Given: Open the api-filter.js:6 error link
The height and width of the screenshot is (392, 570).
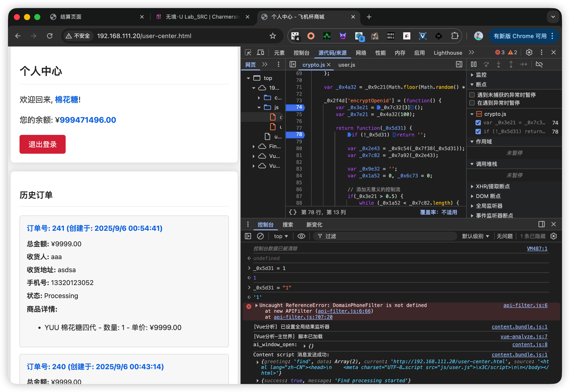Looking at the screenshot, I should pos(525,305).
